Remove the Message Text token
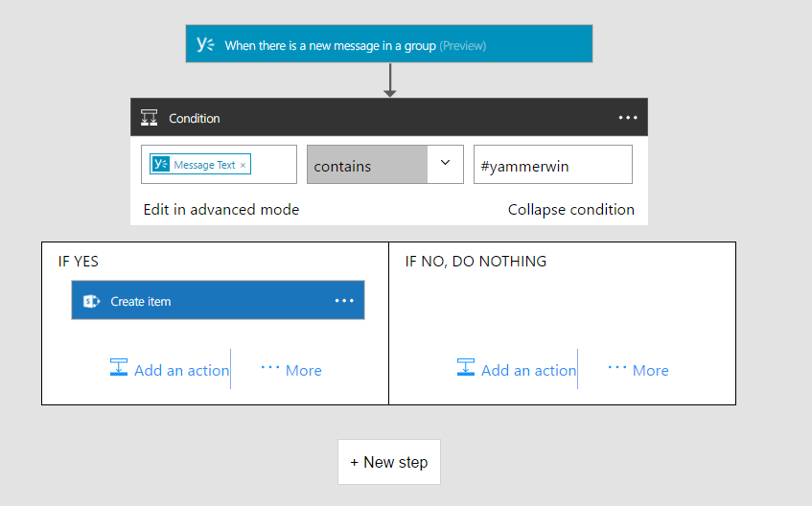This screenshot has width=812, height=506. (244, 166)
